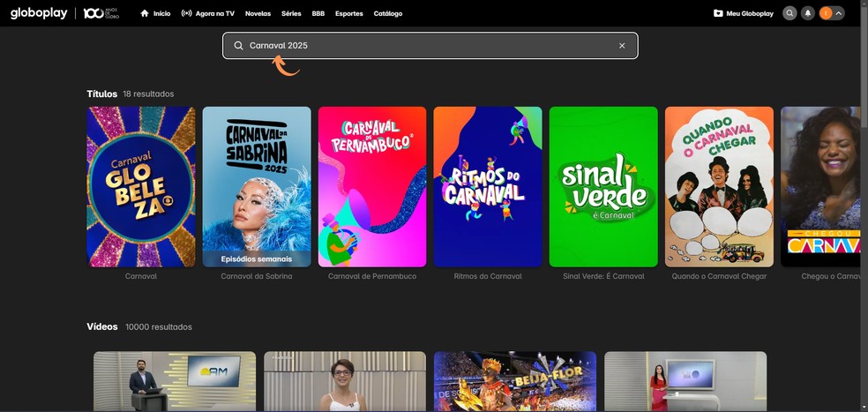Open the Quando o Carnaval Chegar poster

(719, 187)
